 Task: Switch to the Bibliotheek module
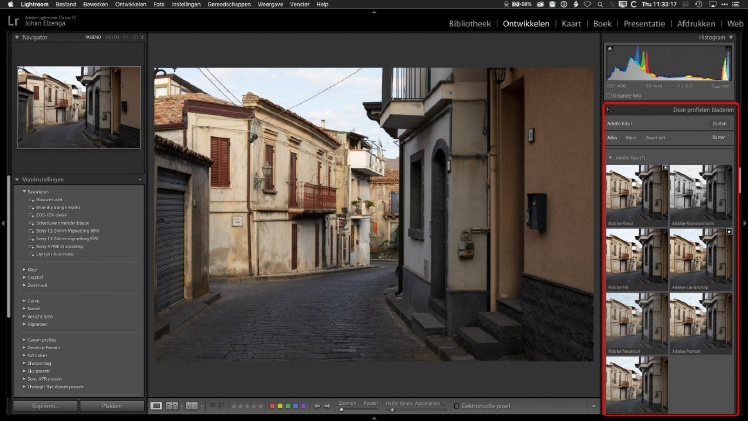[470, 23]
